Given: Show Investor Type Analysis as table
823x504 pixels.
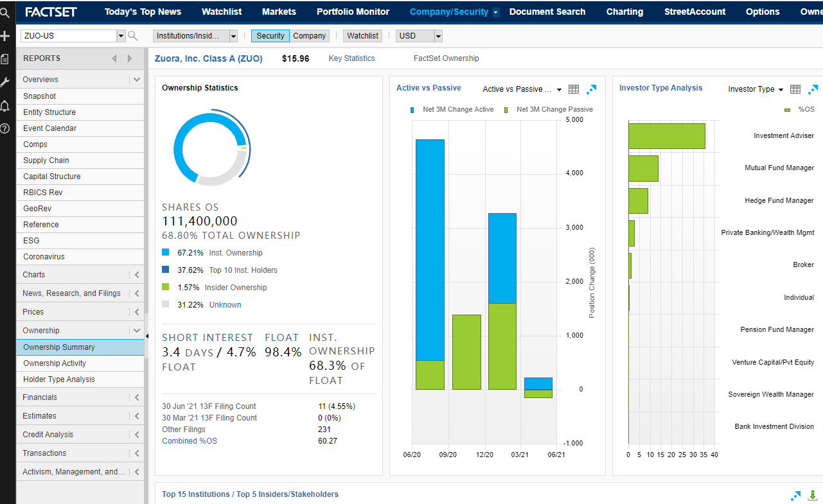Looking at the screenshot, I should click(795, 89).
